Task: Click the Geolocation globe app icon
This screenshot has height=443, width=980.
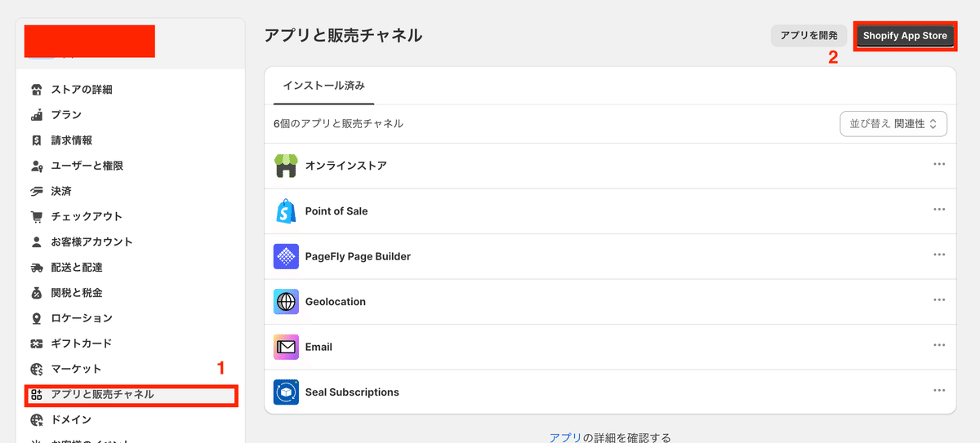Action: point(286,302)
